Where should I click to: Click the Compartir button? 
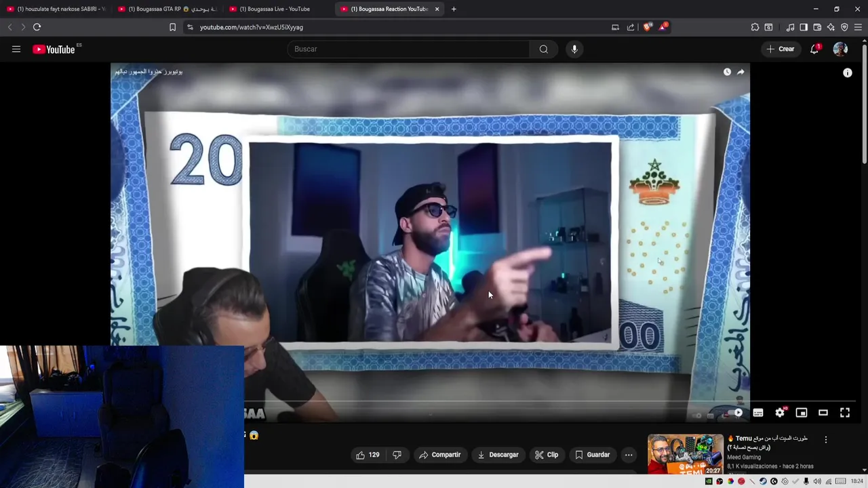tap(439, 455)
